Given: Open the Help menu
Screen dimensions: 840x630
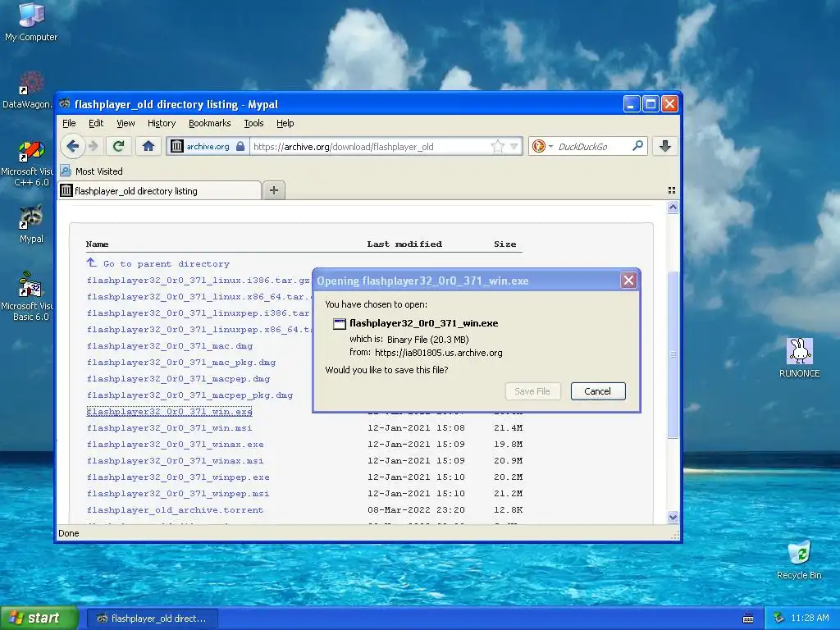Looking at the screenshot, I should (285, 123).
